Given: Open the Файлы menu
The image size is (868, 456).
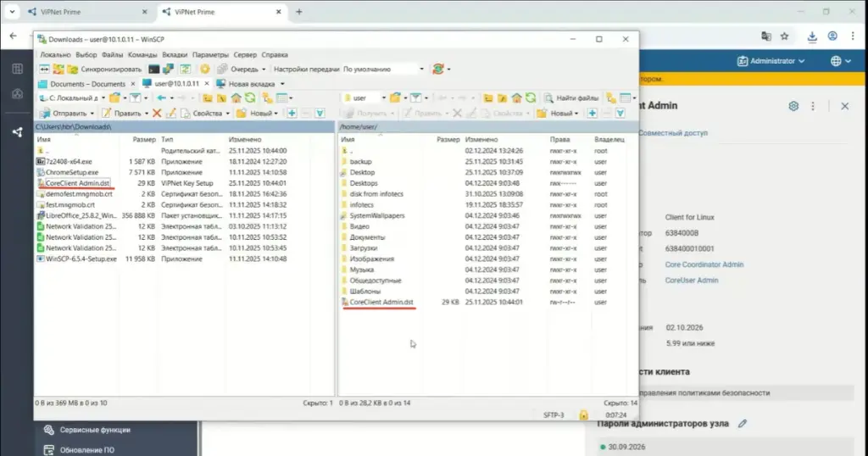Looking at the screenshot, I should click(113, 55).
